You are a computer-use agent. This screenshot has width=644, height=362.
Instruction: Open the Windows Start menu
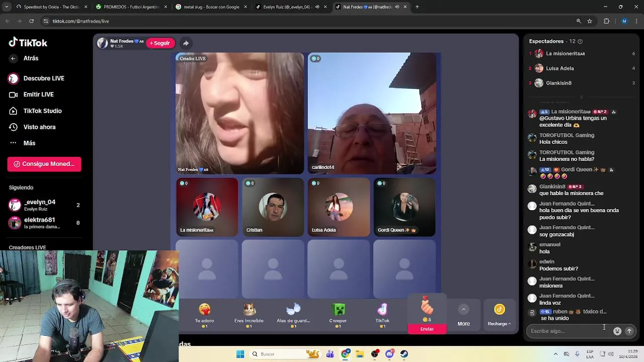[240, 354]
